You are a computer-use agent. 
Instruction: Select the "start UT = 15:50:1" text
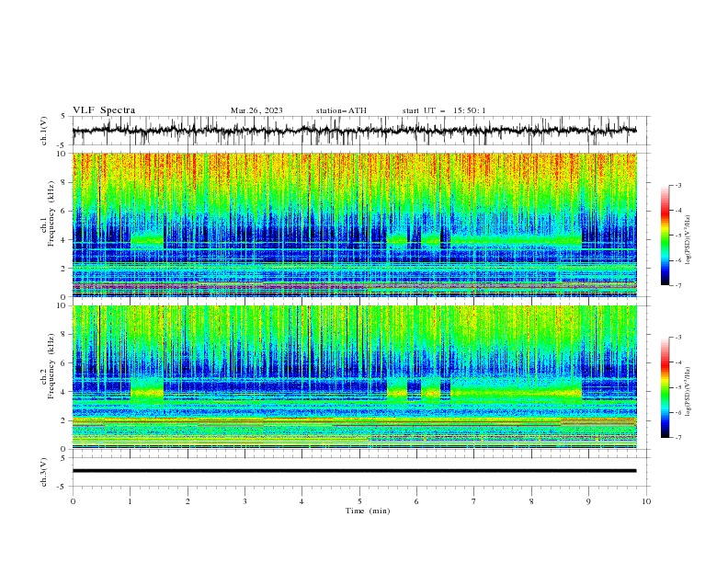tap(444, 110)
